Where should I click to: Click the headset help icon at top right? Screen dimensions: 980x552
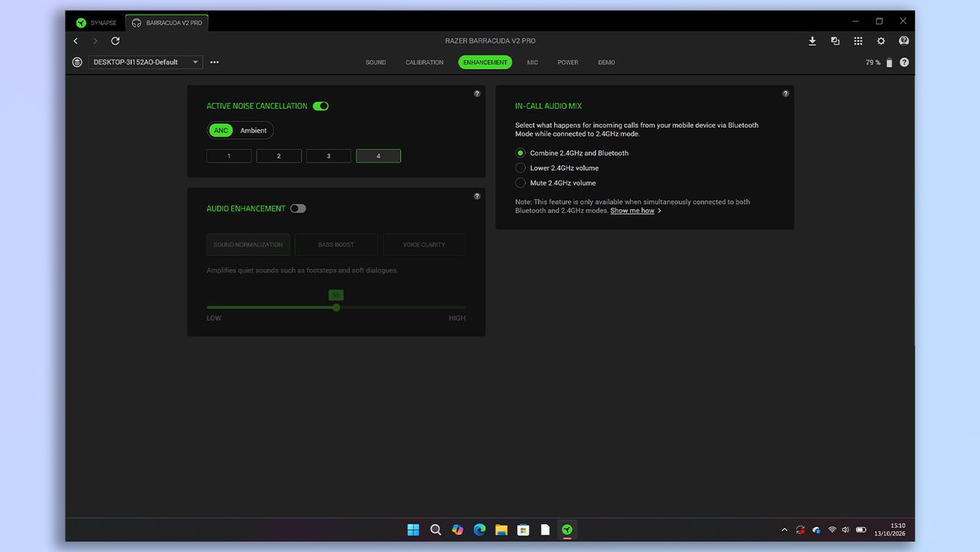click(904, 41)
